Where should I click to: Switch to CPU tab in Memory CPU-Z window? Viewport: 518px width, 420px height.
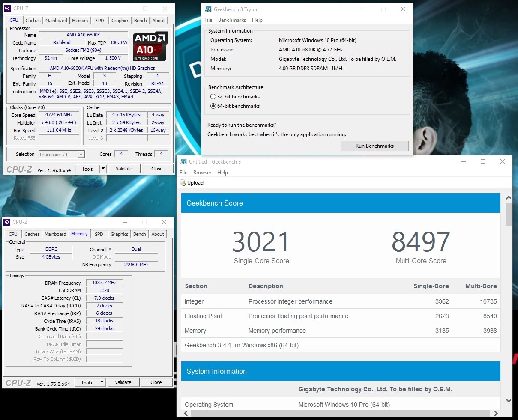pyautogui.click(x=13, y=234)
